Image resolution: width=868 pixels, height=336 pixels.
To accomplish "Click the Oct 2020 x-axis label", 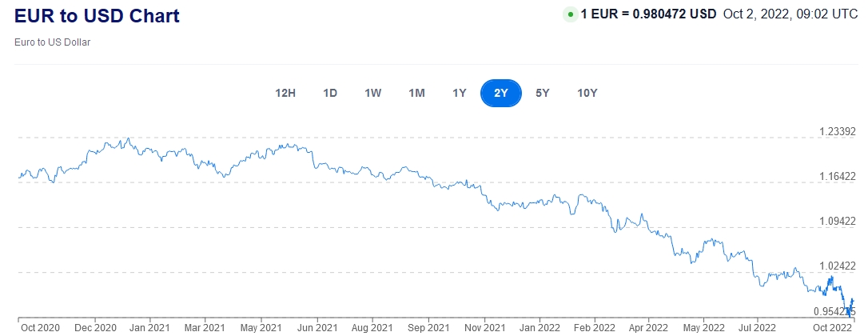I will pyautogui.click(x=40, y=326).
